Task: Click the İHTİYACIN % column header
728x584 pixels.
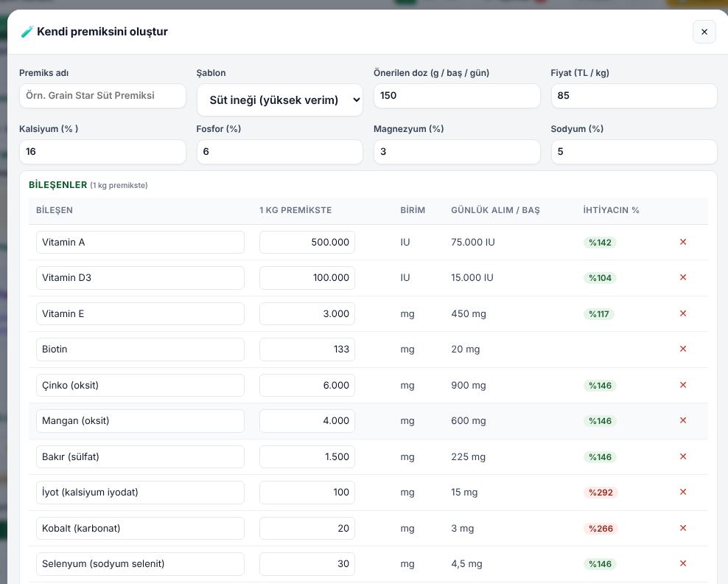Action: (x=611, y=210)
